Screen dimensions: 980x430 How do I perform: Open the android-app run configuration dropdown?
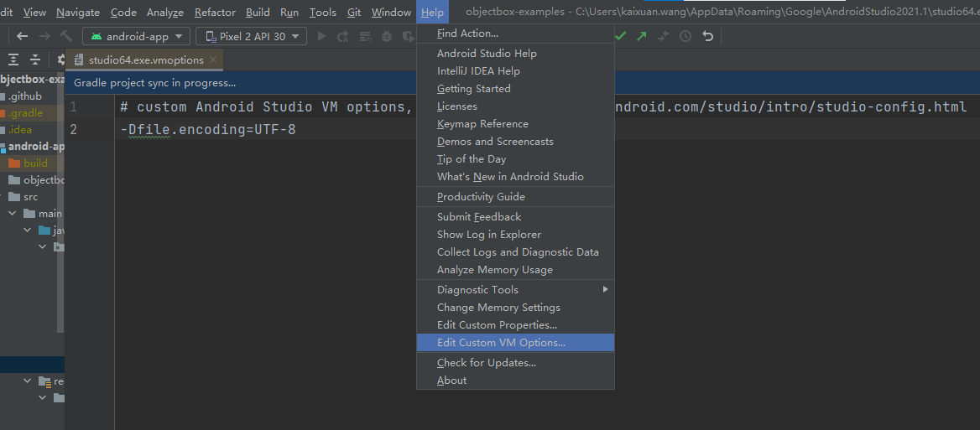coord(136,36)
